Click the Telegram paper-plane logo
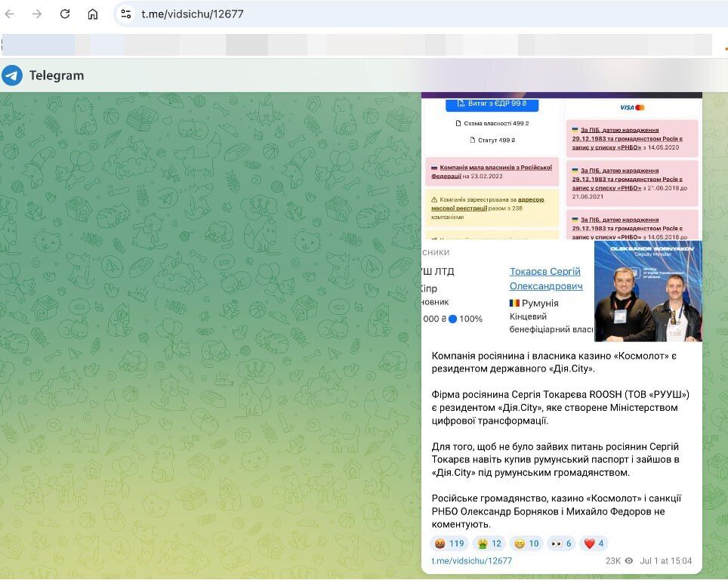Screen dimensions: 728x580 12,76
